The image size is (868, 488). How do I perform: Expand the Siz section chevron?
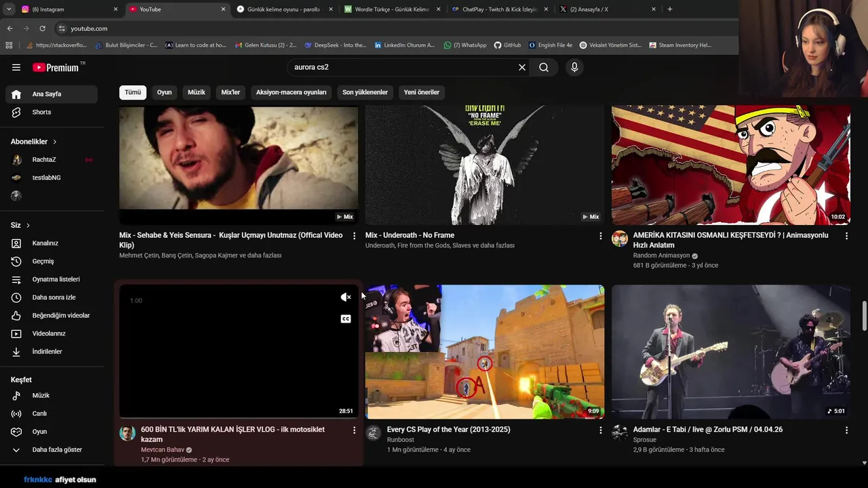28,225
